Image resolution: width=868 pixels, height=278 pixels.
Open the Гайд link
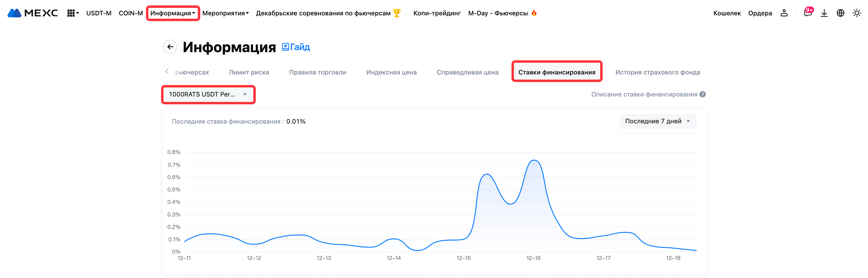tap(296, 47)
